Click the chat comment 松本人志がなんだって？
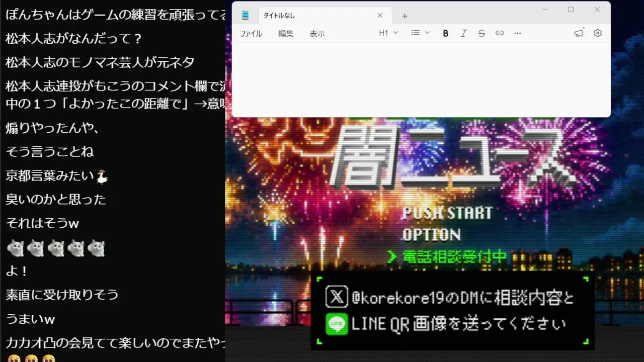This screenshot has height=362, width=644. click(74, 39)
